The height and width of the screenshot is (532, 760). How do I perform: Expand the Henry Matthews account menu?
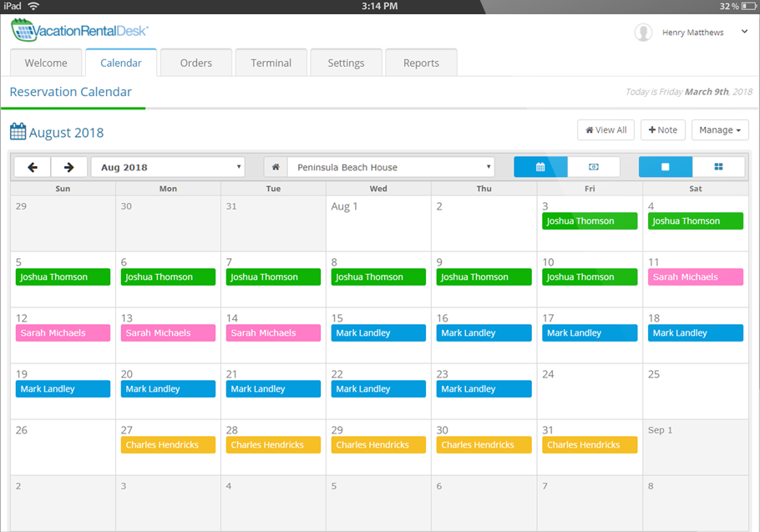coord(743,33)
